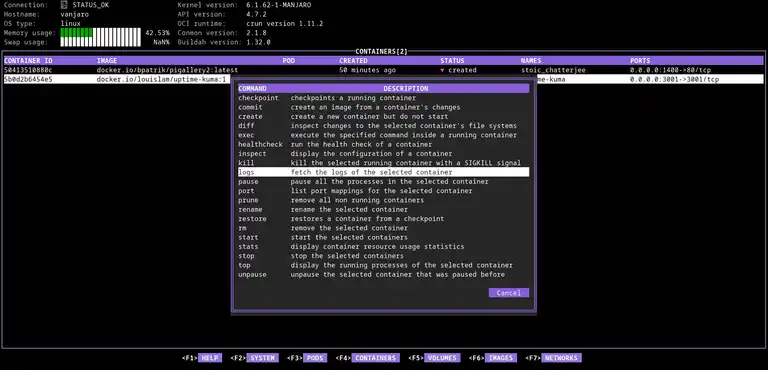Select the pause command
The height and width of the screenshot is (370, 768).
(x=384, y=182)
